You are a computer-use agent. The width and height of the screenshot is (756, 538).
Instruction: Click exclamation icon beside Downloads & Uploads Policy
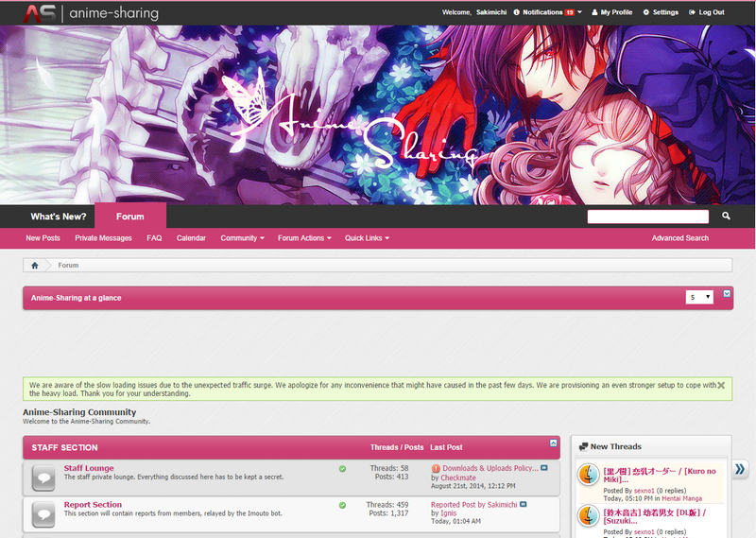[x=436, y=468]
